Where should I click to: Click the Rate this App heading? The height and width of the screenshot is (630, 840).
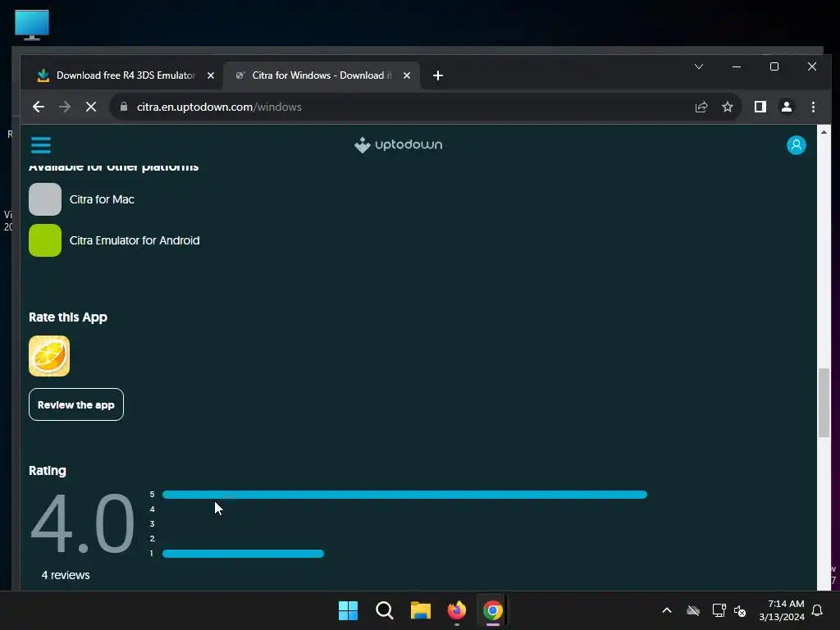tap(68, 317)
